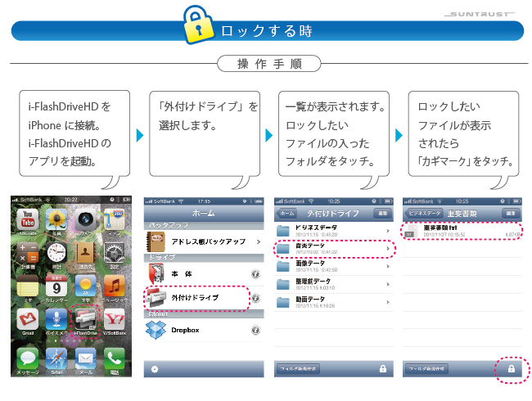Tap the chevron on the 整理前データ row
This screenshot has height=401, width=532.
(388, 284)
